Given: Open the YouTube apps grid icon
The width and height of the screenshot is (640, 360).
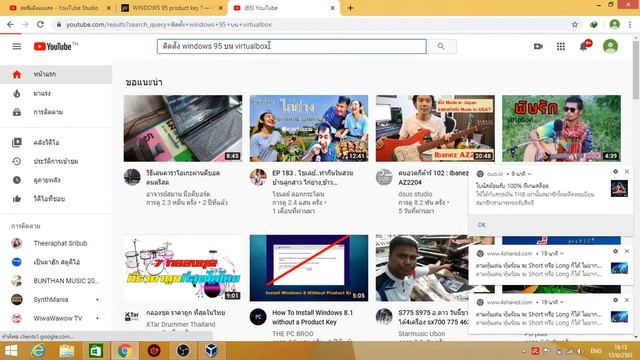Looking at the screenshot, I should click(x=561, y=47).
